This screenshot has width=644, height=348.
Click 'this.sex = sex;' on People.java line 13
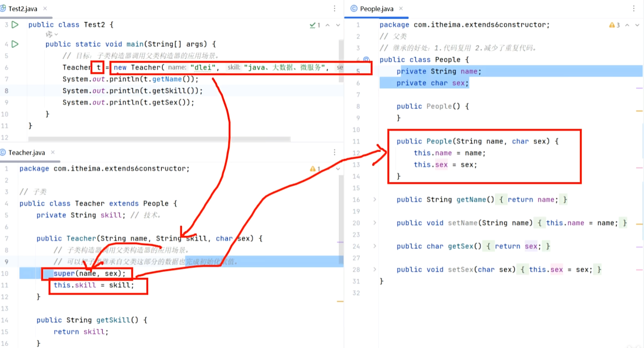(x=446, y=165)
